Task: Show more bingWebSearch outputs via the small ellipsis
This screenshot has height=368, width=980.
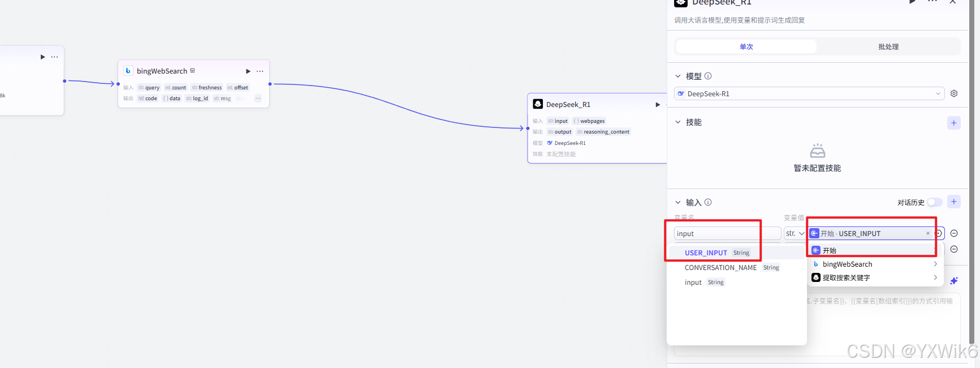Action: [x=258, y=99]
